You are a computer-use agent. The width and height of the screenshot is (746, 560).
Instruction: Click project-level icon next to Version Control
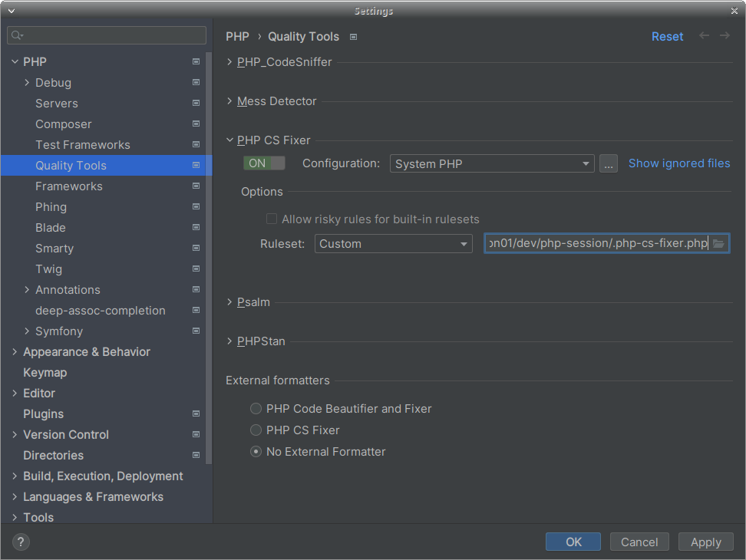click(x=196, y=434)
